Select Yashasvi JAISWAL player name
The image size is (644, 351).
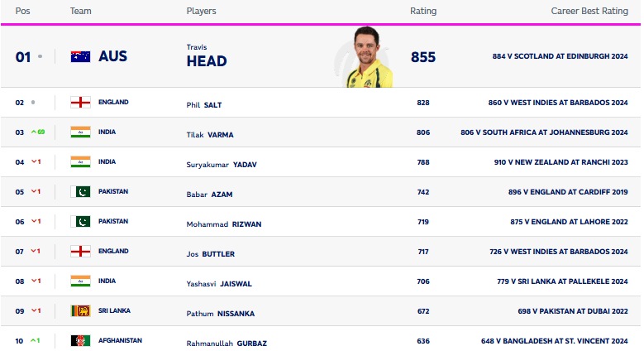pyautogui.click(x=219, y=283)
